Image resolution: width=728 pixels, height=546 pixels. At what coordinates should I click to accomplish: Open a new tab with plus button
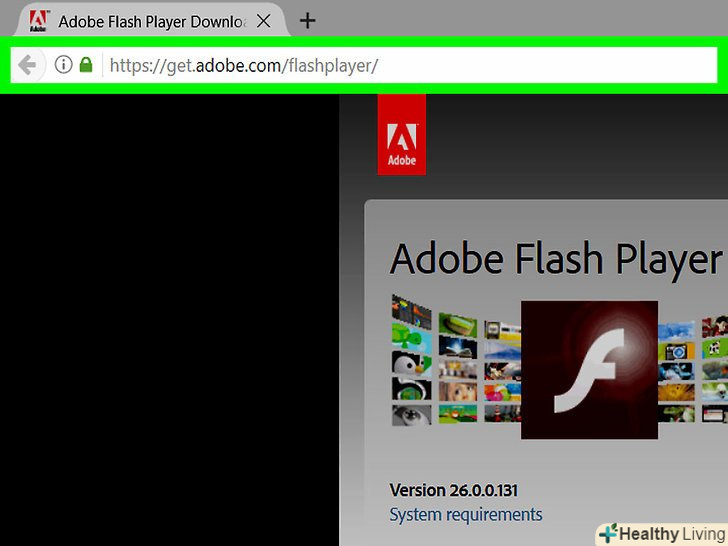(x=307, y=21)
